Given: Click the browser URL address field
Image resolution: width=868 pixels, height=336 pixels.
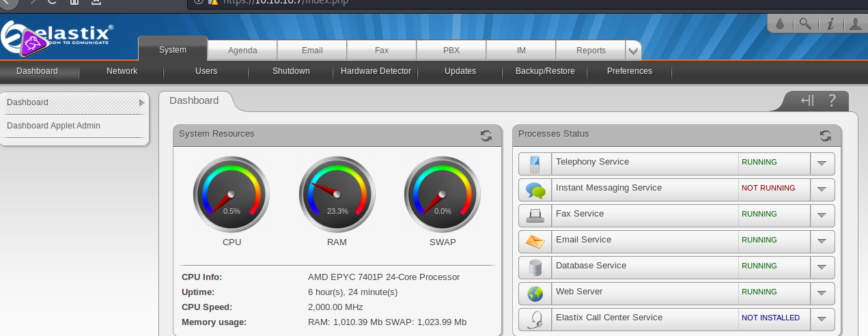Looking at the screenshot, I should (526, 2).
